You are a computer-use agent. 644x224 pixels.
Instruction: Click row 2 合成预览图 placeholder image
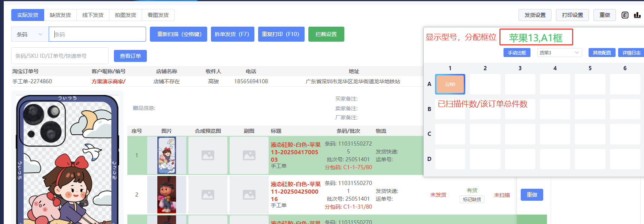point(208,195)
